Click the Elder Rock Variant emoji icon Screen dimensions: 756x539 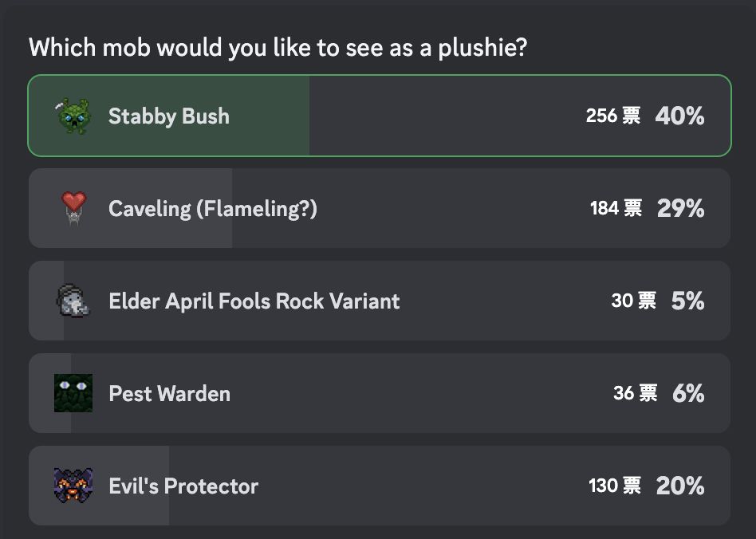pyautogui.click(x=73, y=301)
